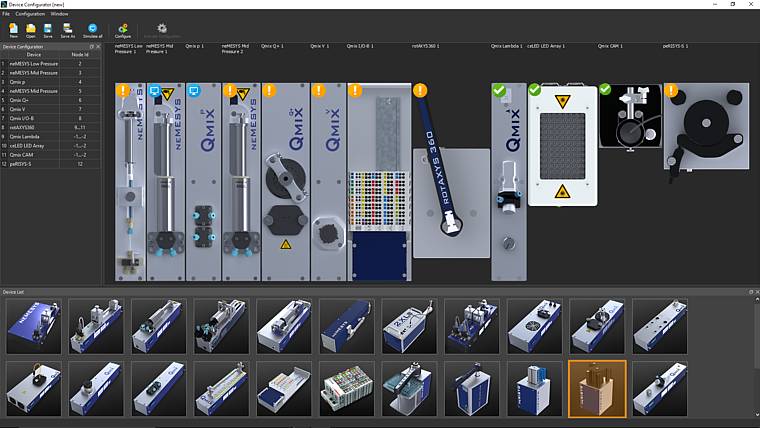Click the greyed-out gear toolbar icon
This screenshot has width=760, height=428.
pos(162,30)
